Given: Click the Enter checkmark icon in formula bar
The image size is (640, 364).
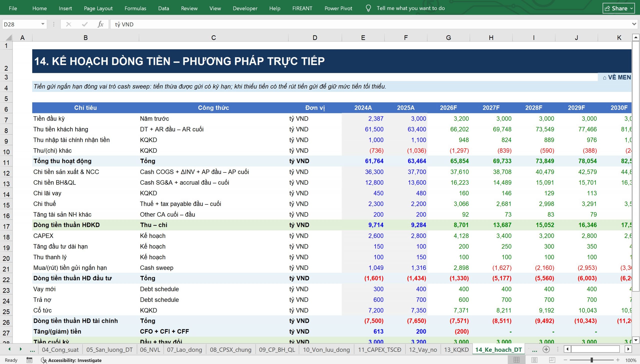Looking at the screenshot, I should pyautogui.click(x=84, y=24).
